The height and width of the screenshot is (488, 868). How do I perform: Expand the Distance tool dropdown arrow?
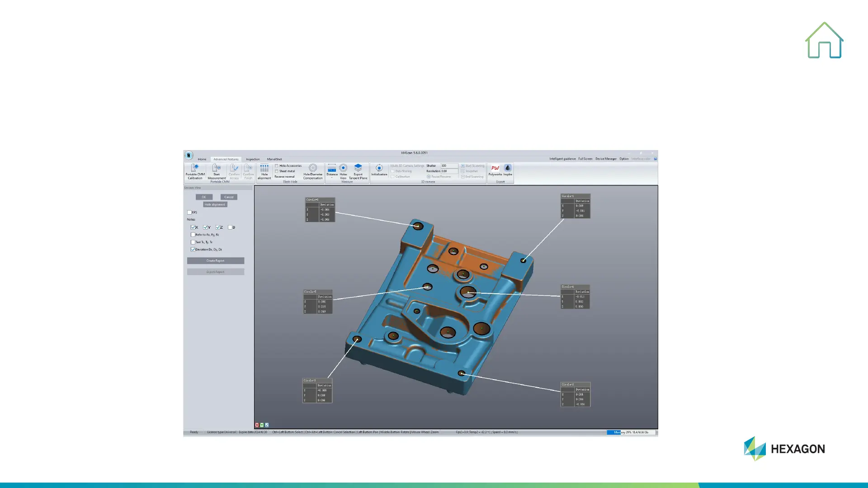pyautogui.click(x=332, y=178)
